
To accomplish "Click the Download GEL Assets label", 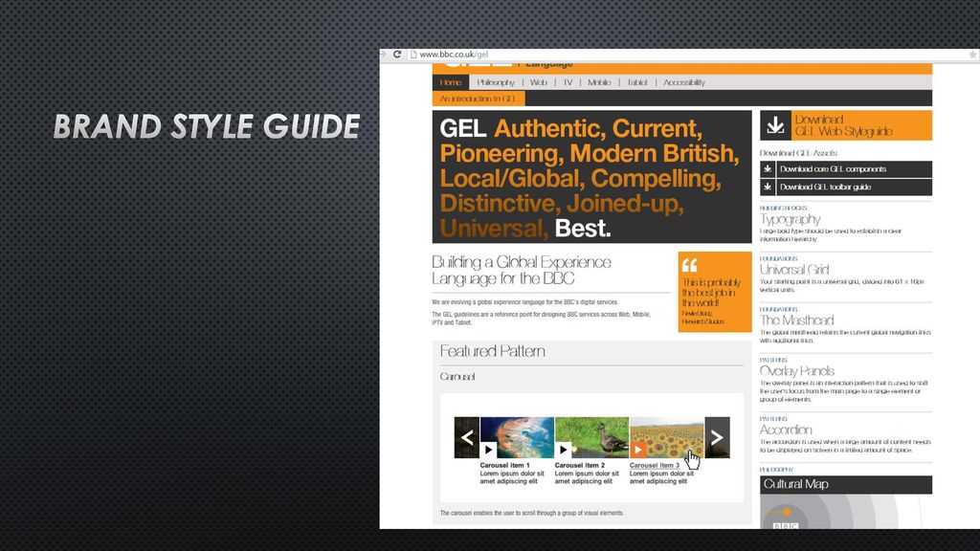I will coord(798,153).
